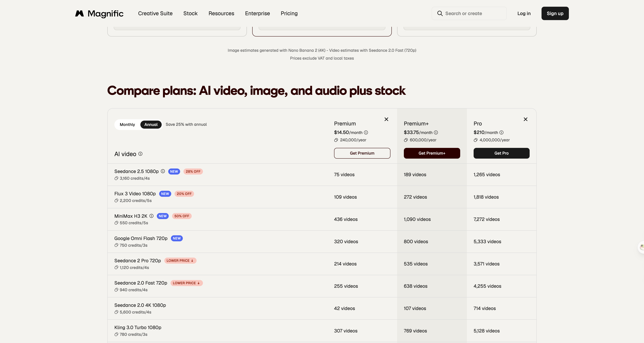Image resolution: width=644 pixels, height=343 pixels.
Task: Click the search magnifier icon
Action: click(440, 13)
